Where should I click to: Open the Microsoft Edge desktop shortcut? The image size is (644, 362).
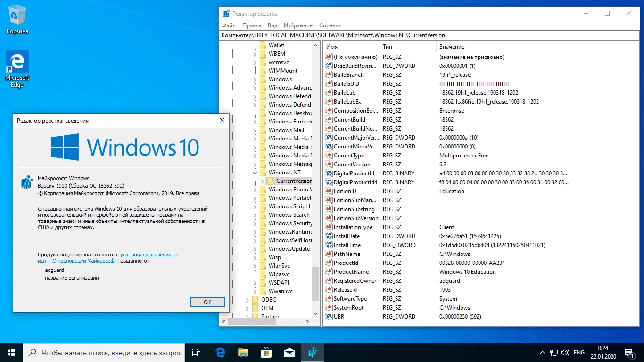click(x=17, y=69)
